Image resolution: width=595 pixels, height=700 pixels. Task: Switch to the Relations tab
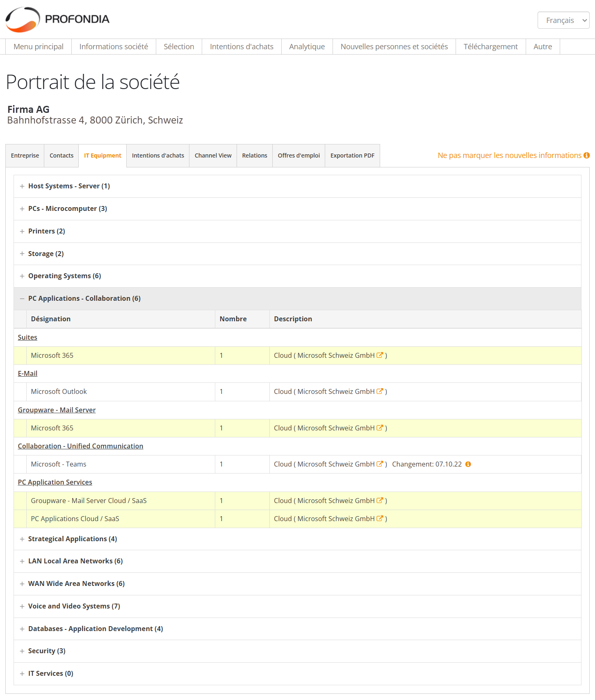coord(255,156)
